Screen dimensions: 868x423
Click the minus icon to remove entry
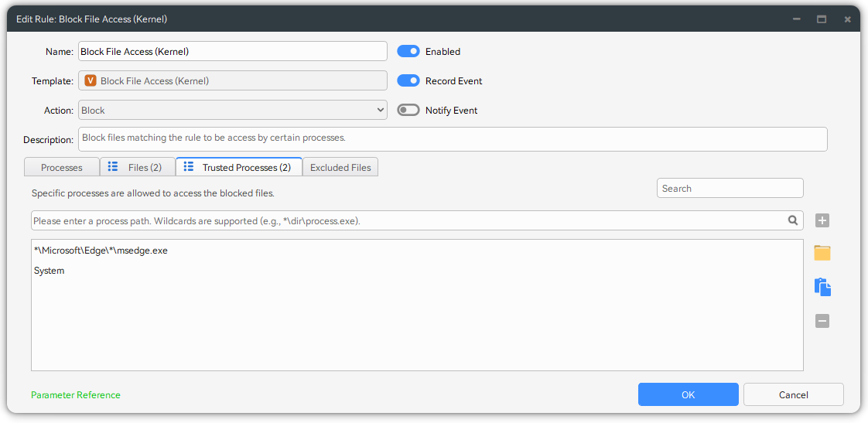(x=822, y=320)
